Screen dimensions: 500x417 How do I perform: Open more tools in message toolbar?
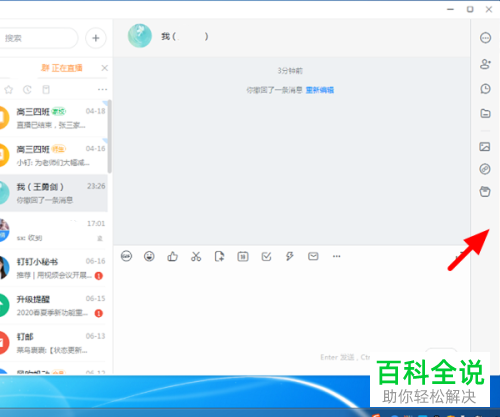(x=337, y=256)
